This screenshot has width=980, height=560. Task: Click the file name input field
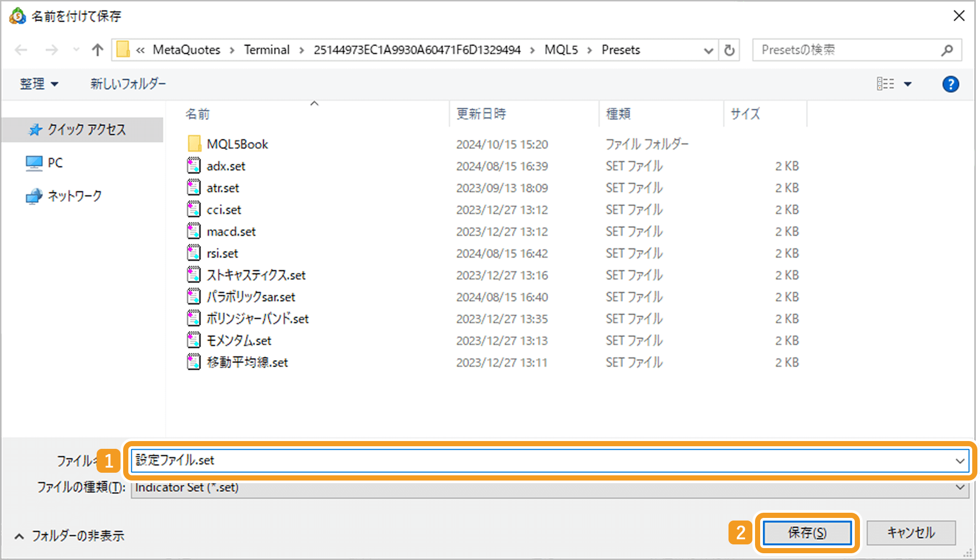tap(540, 460)
